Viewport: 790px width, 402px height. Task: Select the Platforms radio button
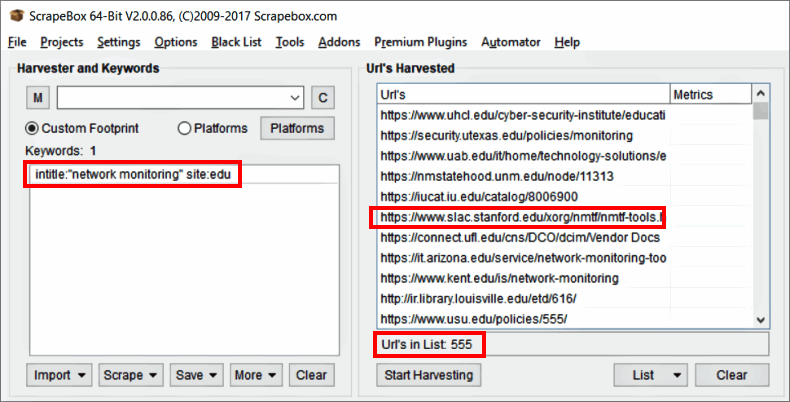(x=184, y=128)
